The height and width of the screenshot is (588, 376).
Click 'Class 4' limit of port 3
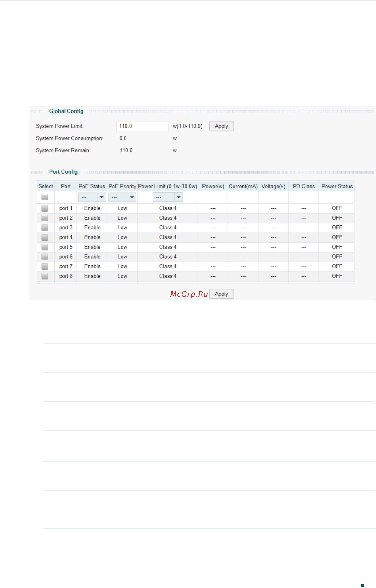(x=168, y=228)
